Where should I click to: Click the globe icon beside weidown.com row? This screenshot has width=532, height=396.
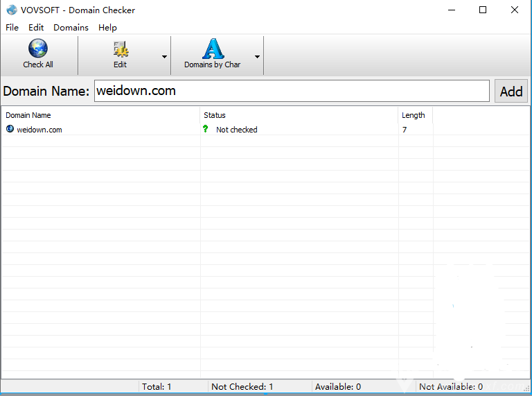(10, 129)
